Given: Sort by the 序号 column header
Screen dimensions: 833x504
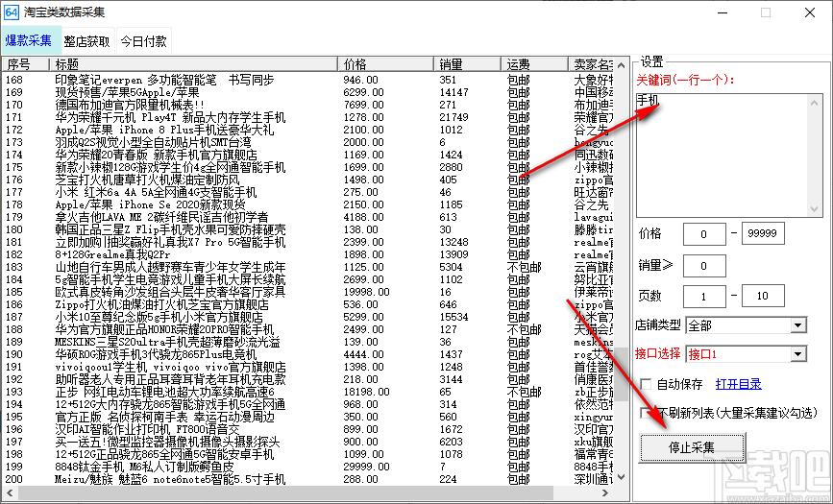Looking at the screenshot, I should click(26, 64).
